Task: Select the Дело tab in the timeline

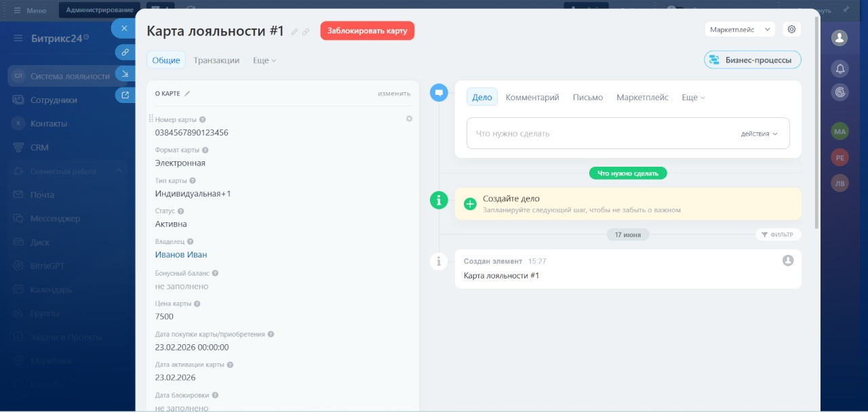Action: 482,98
